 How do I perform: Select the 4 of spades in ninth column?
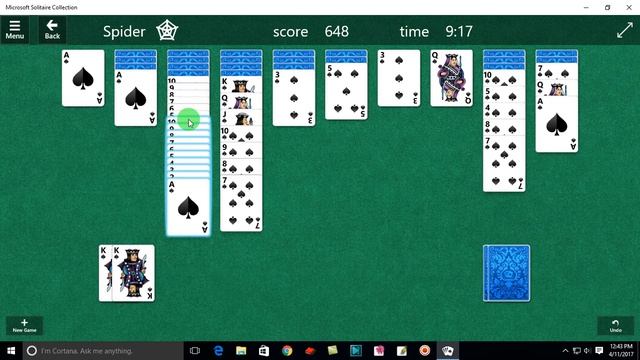tap(504, 111)
